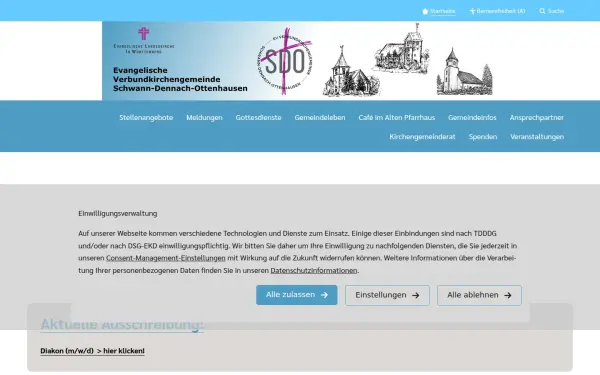Open the Suche link

[556, 11]
